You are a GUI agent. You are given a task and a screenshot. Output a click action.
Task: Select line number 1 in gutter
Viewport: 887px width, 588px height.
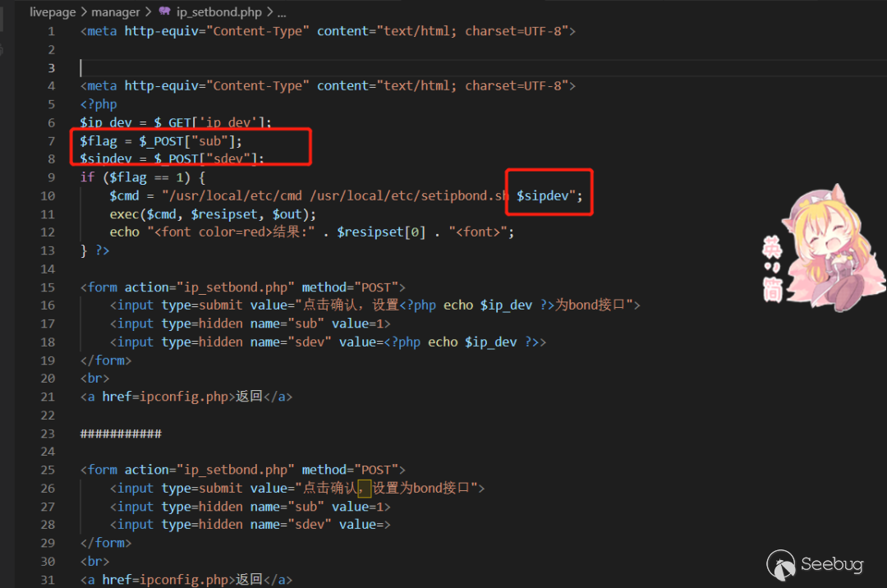(51, 32)
